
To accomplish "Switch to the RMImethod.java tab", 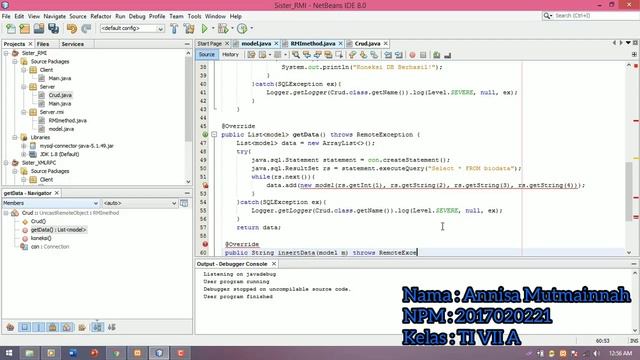I will 313,44.
